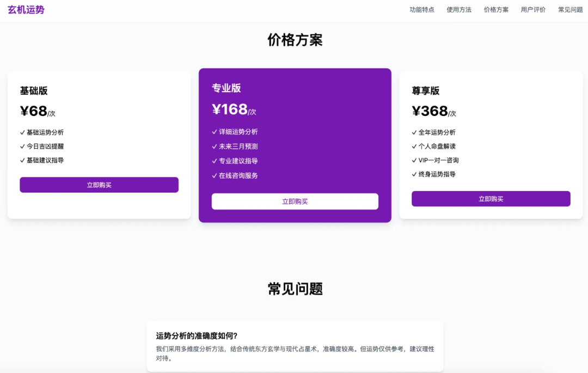Screen dimensions: 588x373
Task: Click the question 运势分析的准确度如何?
Action: tap(197, 336)
